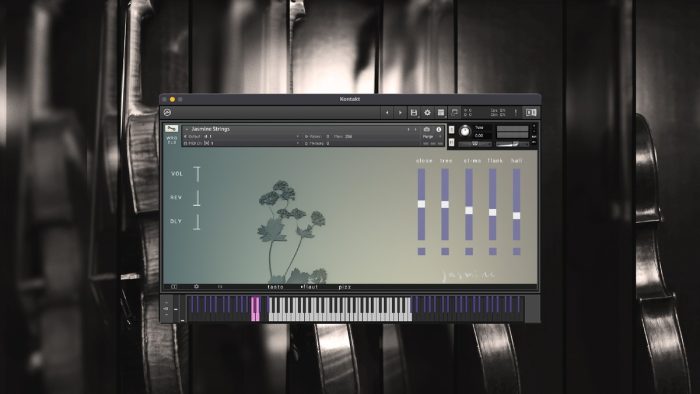Viewport: 700px width, 394px height.
Task: Select the flaut articulation
Action: [309, 287]
